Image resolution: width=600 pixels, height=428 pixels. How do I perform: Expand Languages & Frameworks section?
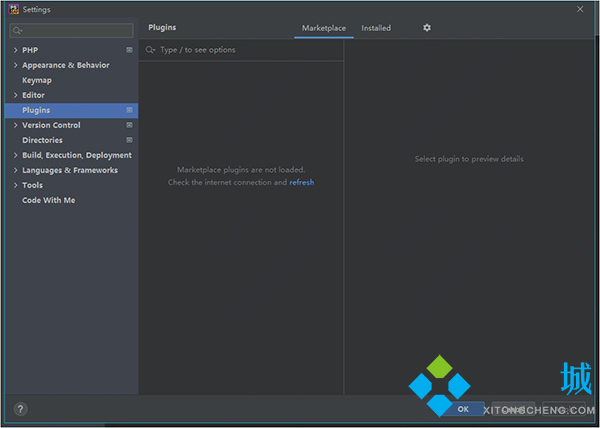tap(15, 170)
